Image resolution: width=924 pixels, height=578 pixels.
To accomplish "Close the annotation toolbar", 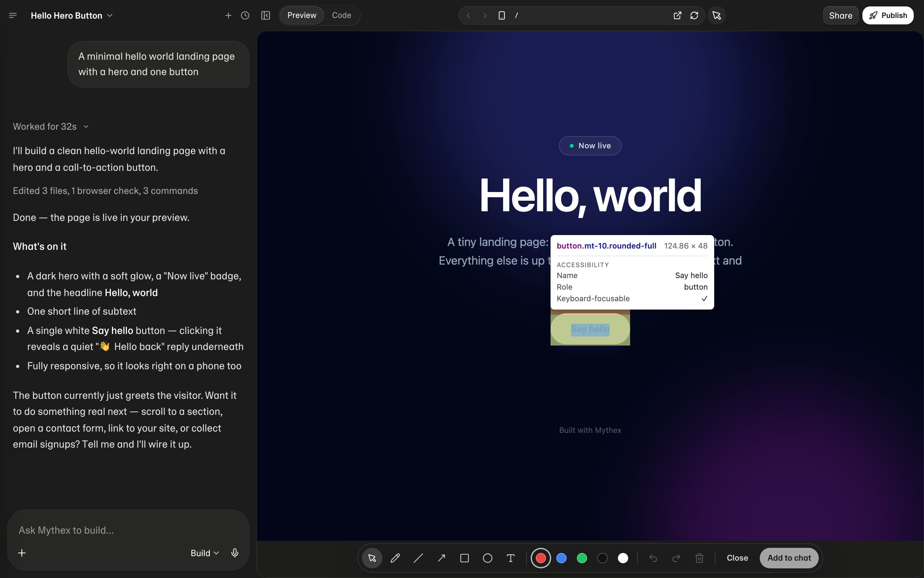I will [737, 558].
